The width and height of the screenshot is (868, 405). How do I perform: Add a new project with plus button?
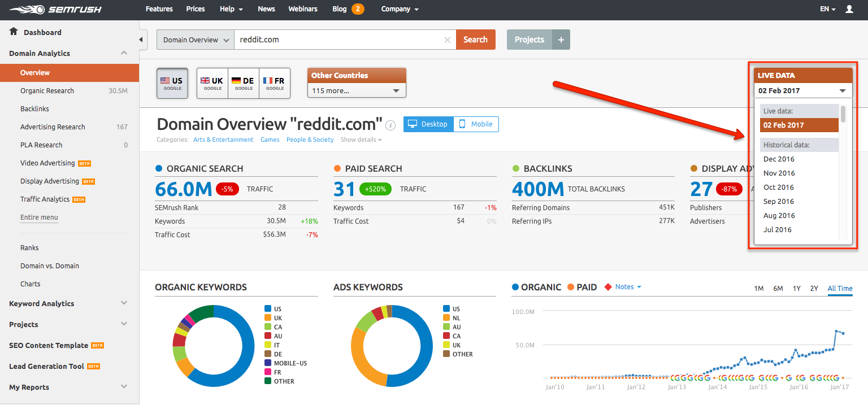coord(561,40)
